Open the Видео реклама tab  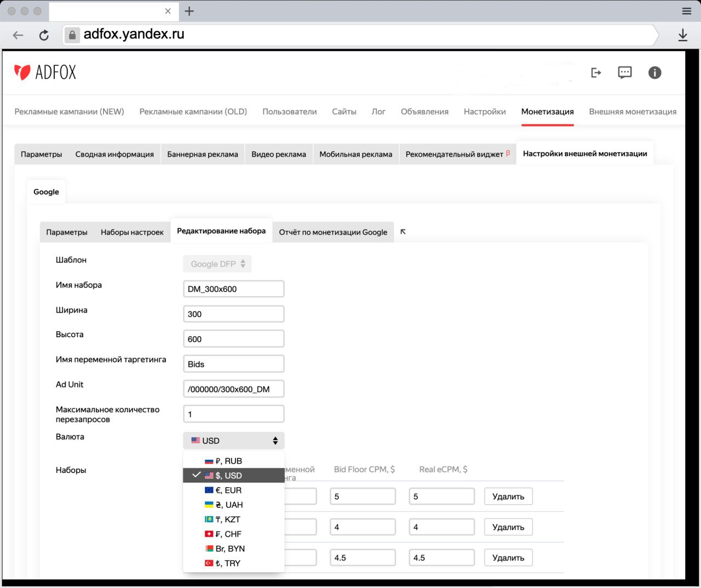(278, 154)
